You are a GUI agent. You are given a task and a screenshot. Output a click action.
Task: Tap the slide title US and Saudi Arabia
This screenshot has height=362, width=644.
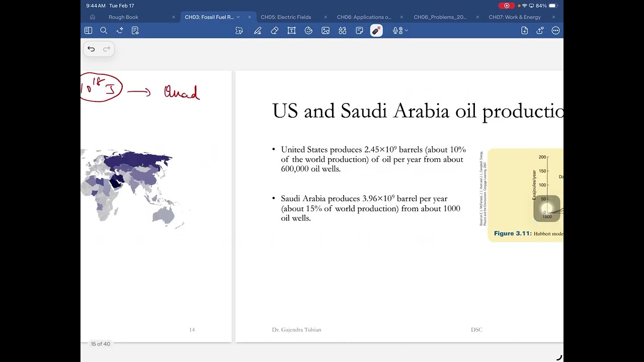click(418, 111)
